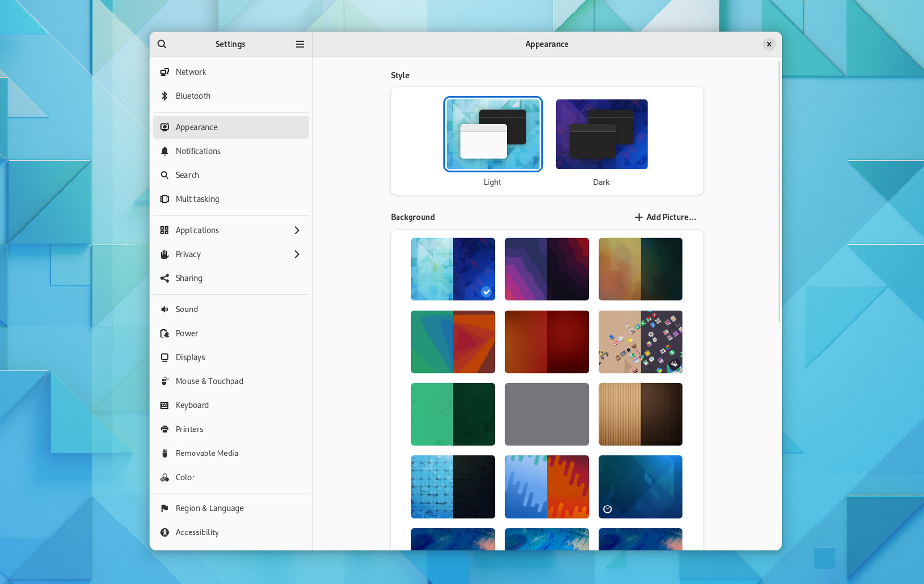
Task: Choose the red gradient wallpaper
Action: [547, 342]
